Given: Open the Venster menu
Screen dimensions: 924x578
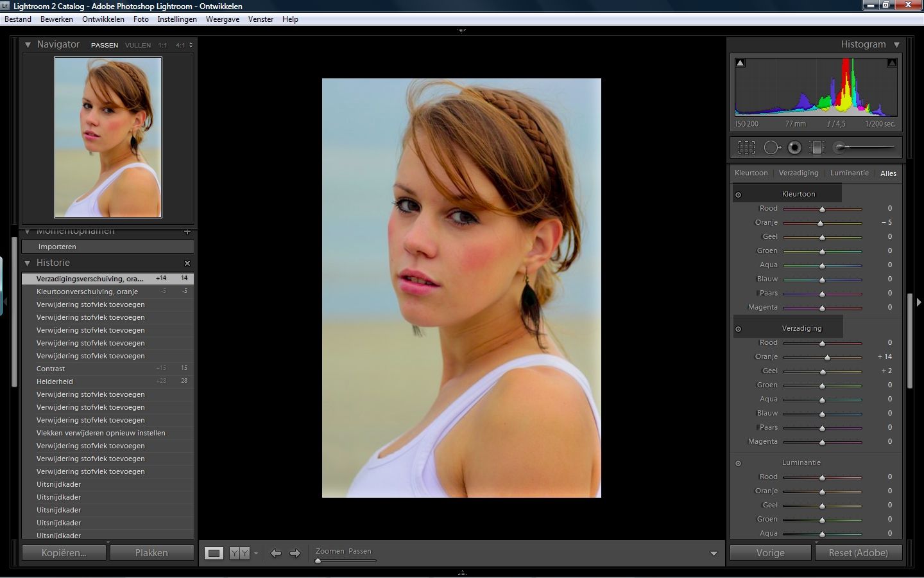Looking at the screenshot, I should click(x=261, y=19).
